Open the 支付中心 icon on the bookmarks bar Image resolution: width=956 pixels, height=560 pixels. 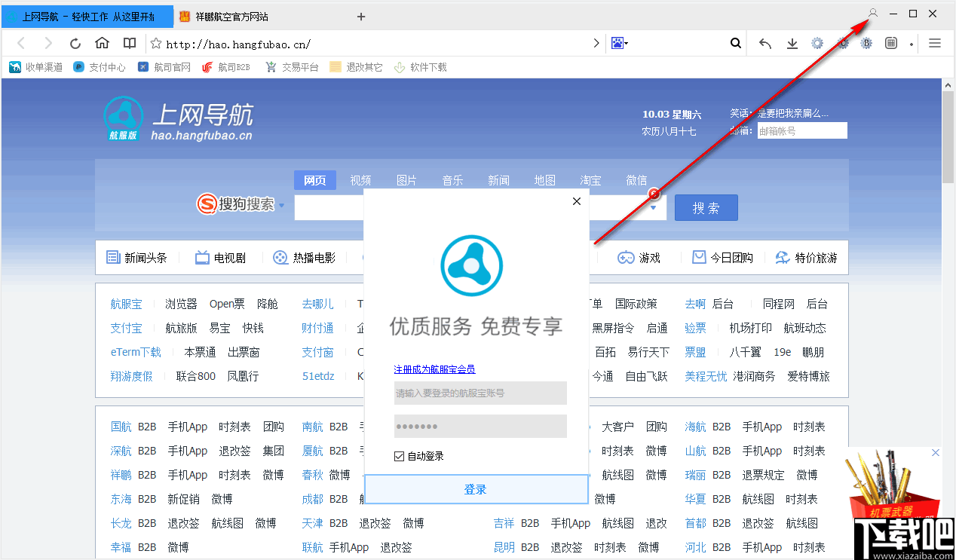point(78,66)
